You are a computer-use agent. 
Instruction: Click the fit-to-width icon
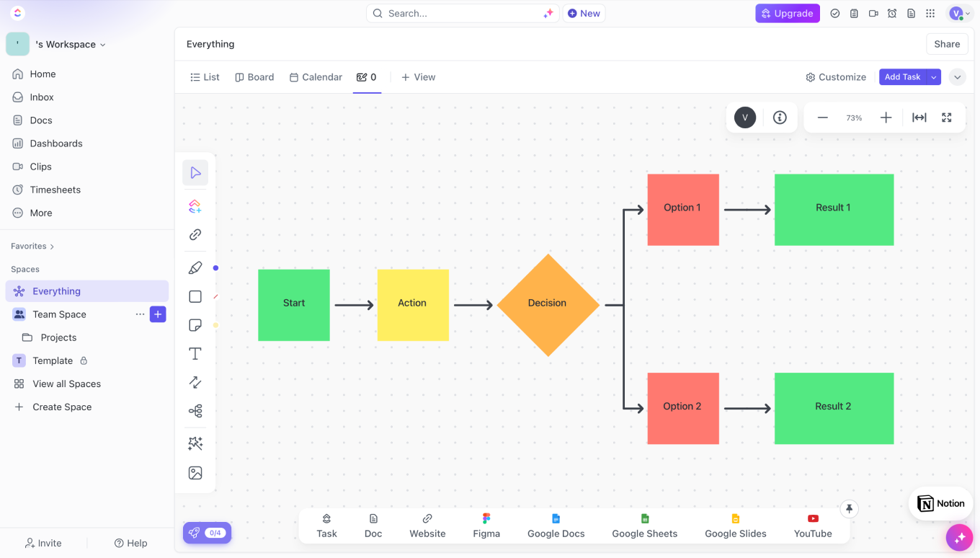click(x=919, y=118)
